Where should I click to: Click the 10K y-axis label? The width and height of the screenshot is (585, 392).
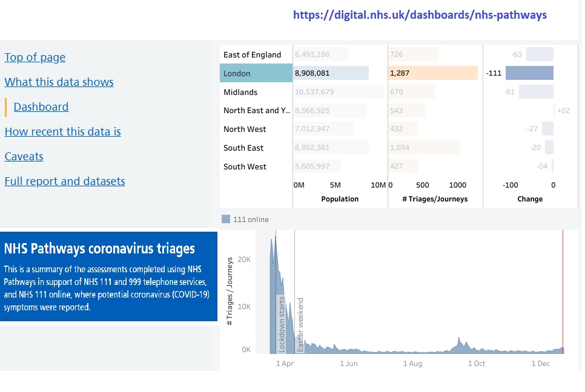click(244, 307)
